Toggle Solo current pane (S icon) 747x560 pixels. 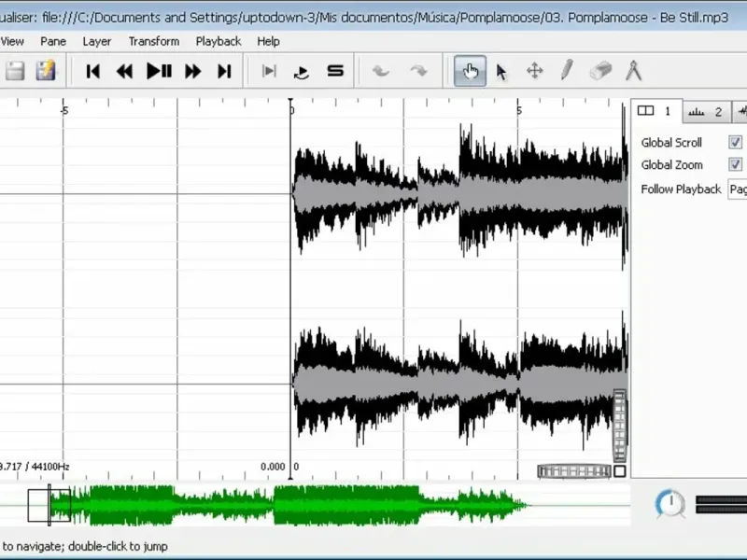tap(335, 71)
